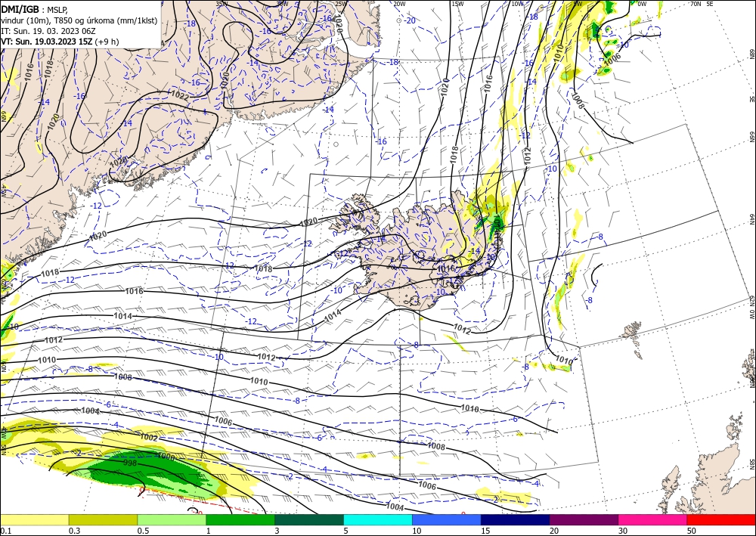
Task: Click the 1002 isobar label
Action: [x=148, y=437]
